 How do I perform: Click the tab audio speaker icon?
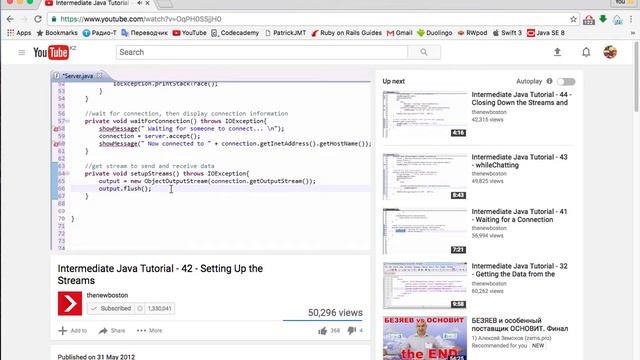click(140, 3)
